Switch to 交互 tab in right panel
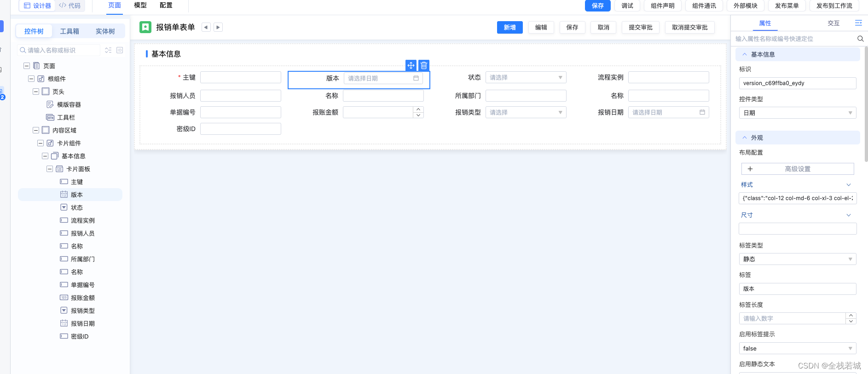This screenshot has height=374, width=868. coord(833,23)
